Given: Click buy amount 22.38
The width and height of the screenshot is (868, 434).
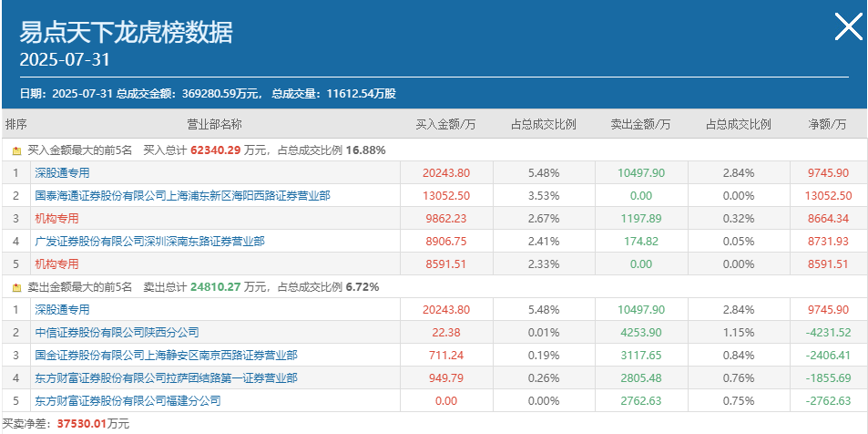Looking at the screenshot, I should [446, 333].
